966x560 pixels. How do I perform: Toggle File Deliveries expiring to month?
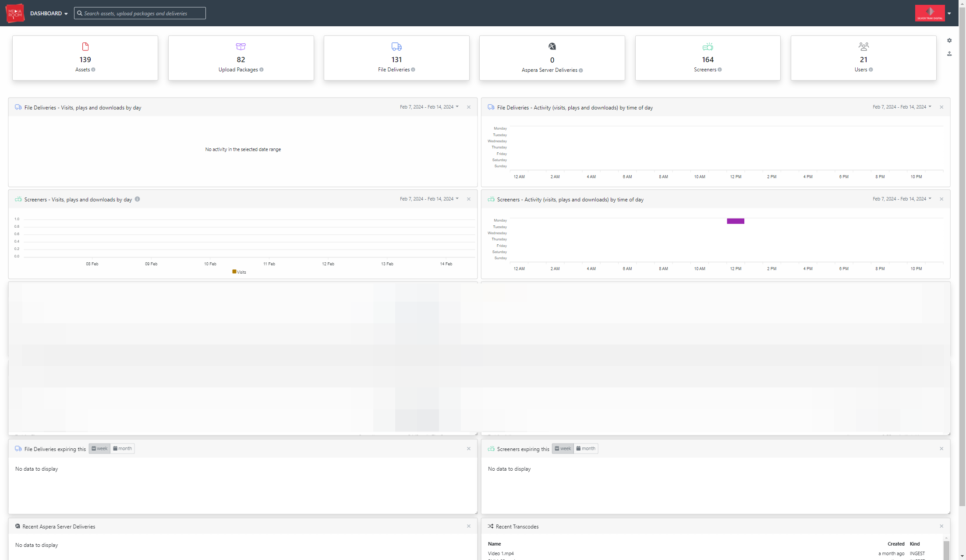123,448
